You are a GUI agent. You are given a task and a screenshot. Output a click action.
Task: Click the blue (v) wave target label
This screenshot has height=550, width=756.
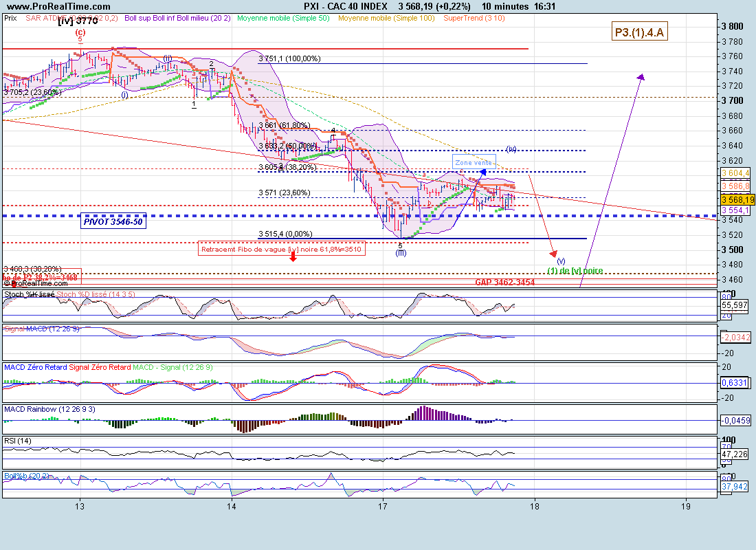click(x=561, y=261)
